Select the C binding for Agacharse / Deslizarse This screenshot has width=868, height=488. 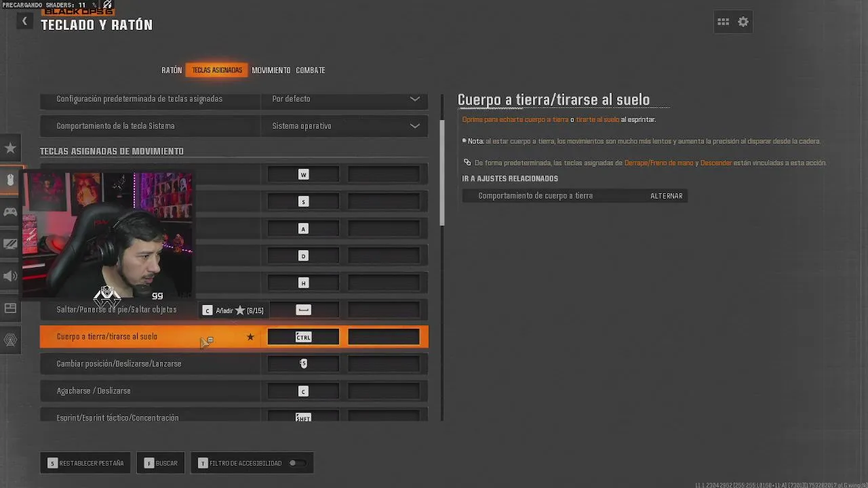pyautogui.click(x=303, y=391)
